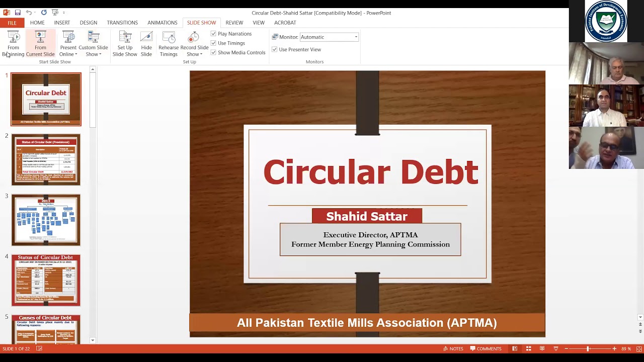Switch to the REVIEW tab
The width and height of the screenshot is (644, 362).
coord(234,23)
